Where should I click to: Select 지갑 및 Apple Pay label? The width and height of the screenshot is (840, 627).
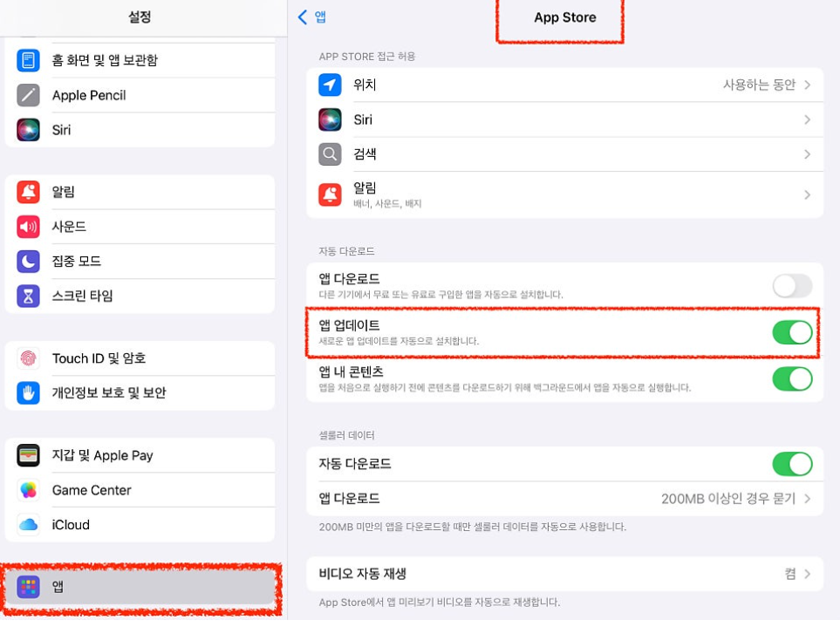pyautogui.click(x=102, y=456)
